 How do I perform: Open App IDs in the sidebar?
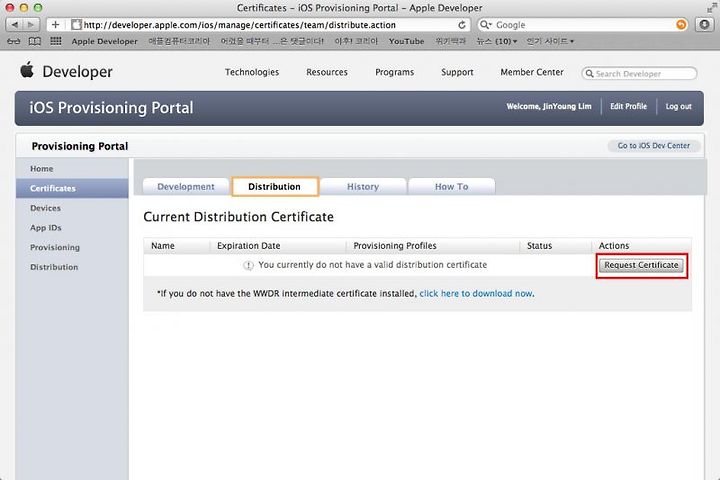pyautogui.click(x=72, y=228)
